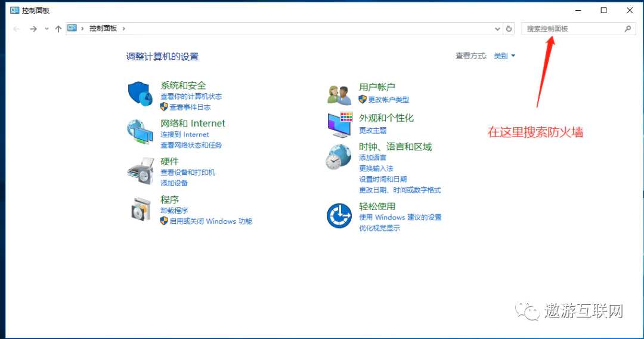Open the 用户帐户 people icon

pyautogui.click(x=339, y=94)
